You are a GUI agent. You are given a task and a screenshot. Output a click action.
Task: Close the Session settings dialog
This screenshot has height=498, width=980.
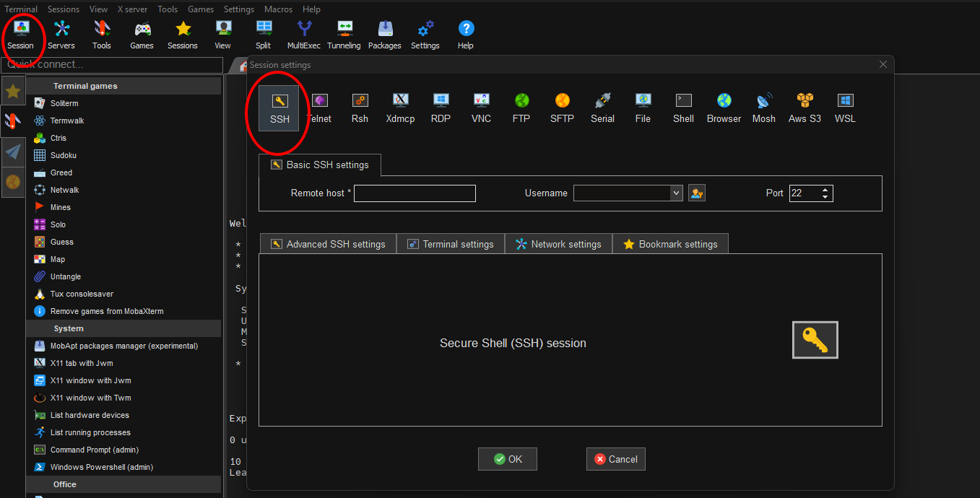click(x=883, y=64)
